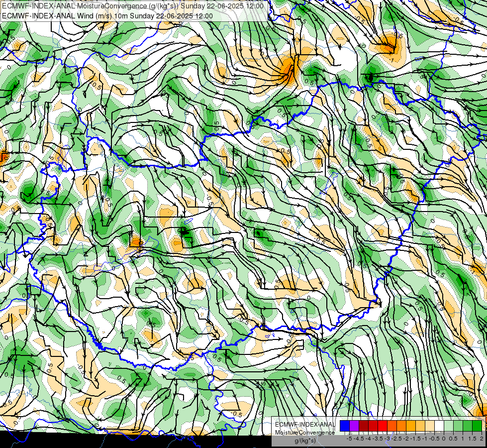Click the -2.5 legend tick value
487x448 pixels.
(x=397, y=439)
